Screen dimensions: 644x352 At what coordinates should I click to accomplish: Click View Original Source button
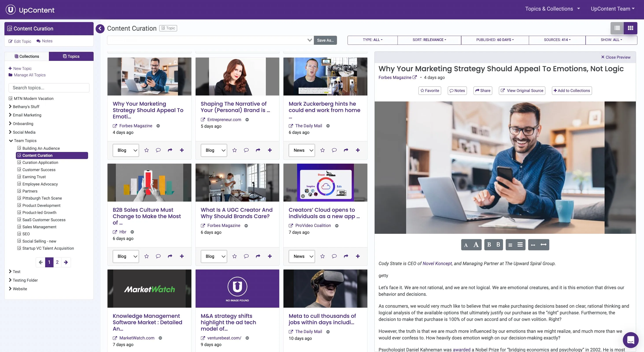click(x=522, y=91)
